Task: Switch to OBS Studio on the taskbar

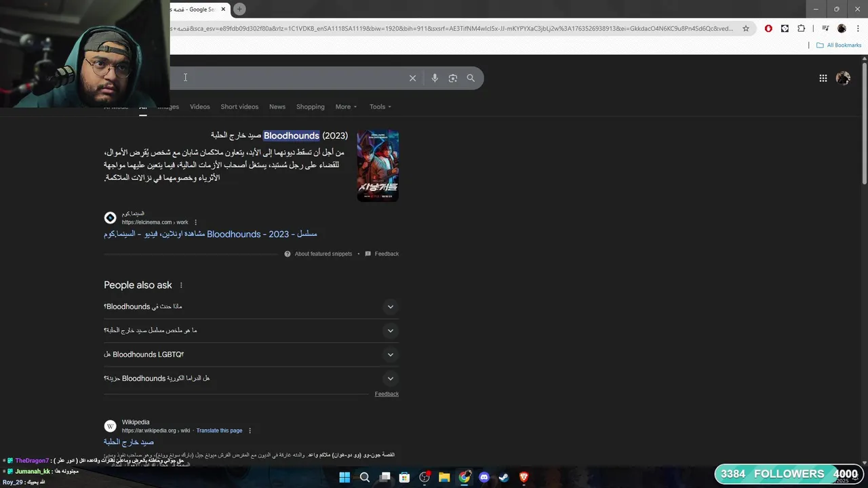Action: [425, 477]
